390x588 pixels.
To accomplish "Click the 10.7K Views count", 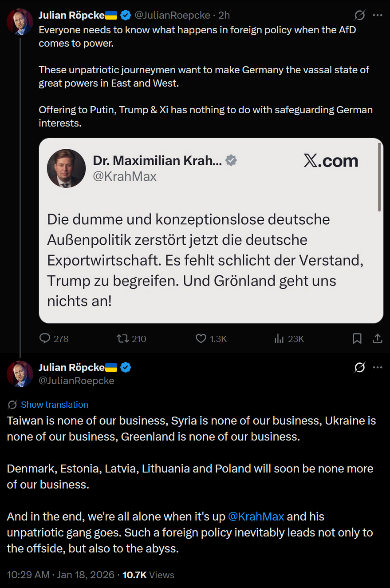I will pyautogui.click(x=148, y=575).
